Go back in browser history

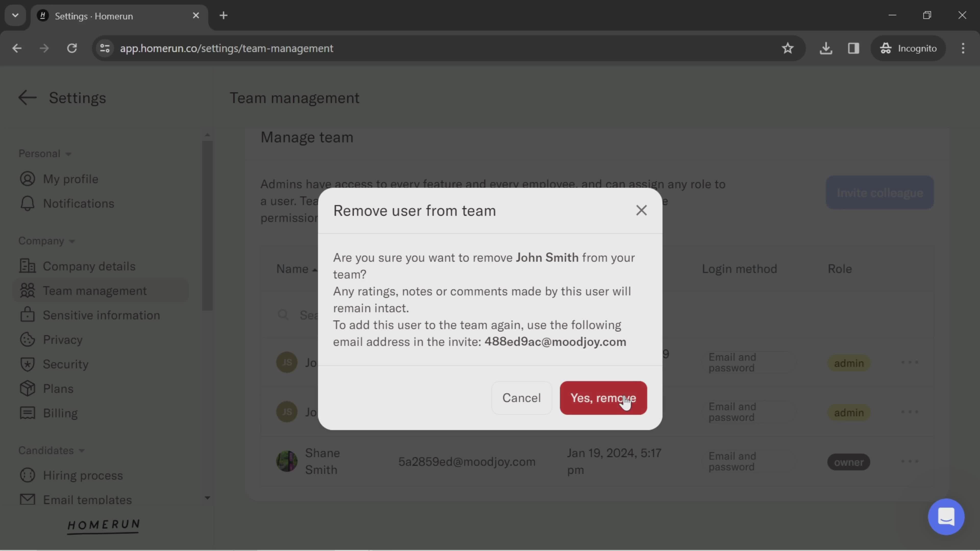pyautogui.click(x=17, y=48)
